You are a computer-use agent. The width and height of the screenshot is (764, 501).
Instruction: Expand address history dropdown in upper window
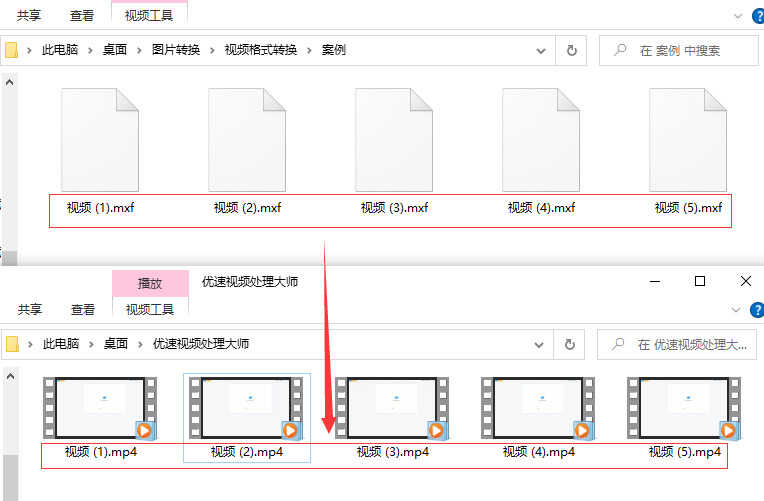tap(541, 50)
